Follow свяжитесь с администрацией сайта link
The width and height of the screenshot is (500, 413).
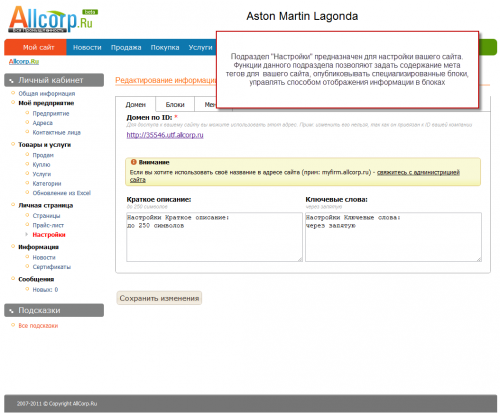(418, 172)
